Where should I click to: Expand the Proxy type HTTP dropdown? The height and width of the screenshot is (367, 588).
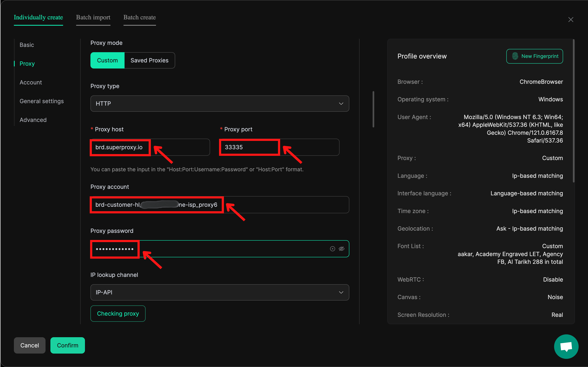[219, 104]
